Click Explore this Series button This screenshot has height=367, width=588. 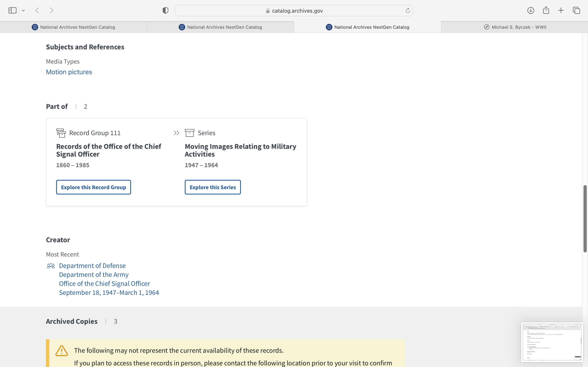point(213,187)
